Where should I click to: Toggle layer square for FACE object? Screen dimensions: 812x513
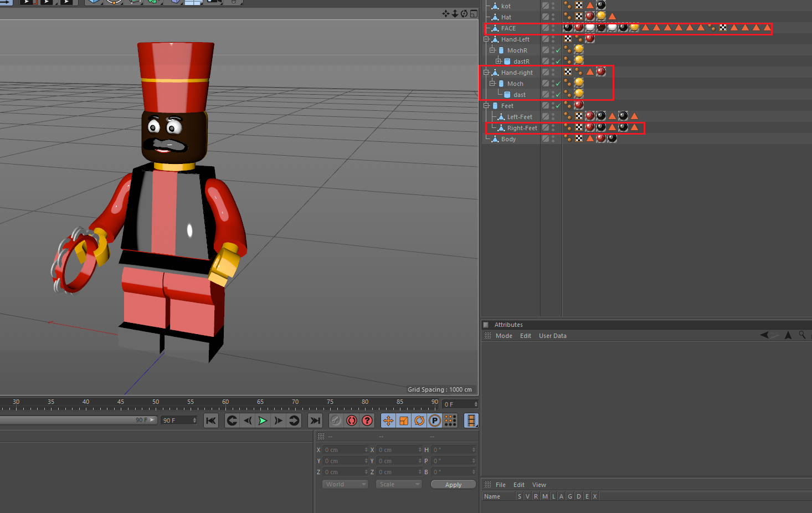tap(546, 28)
